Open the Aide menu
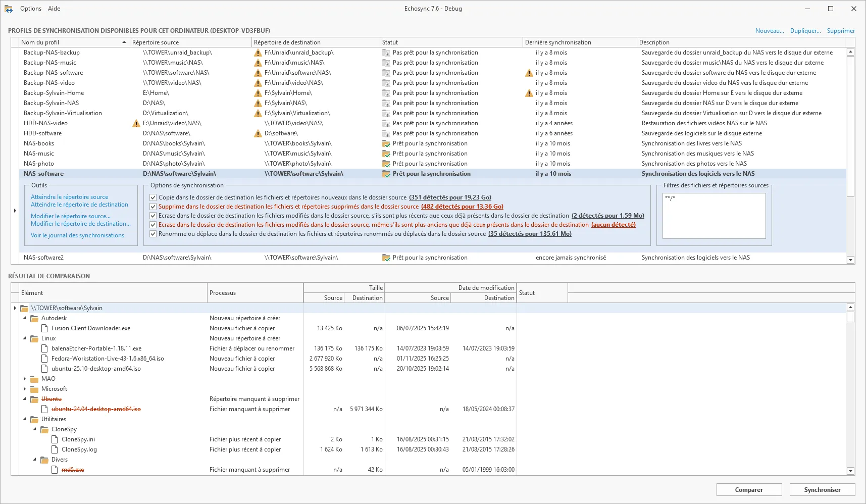The height and width of the screenshot is (504, 866). point(54,8)
